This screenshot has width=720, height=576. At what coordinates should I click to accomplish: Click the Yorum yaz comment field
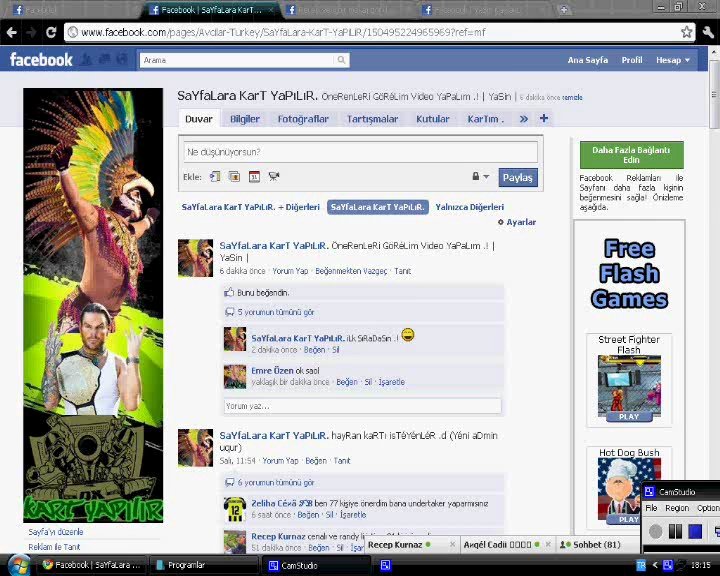click(x=363, y=406)
